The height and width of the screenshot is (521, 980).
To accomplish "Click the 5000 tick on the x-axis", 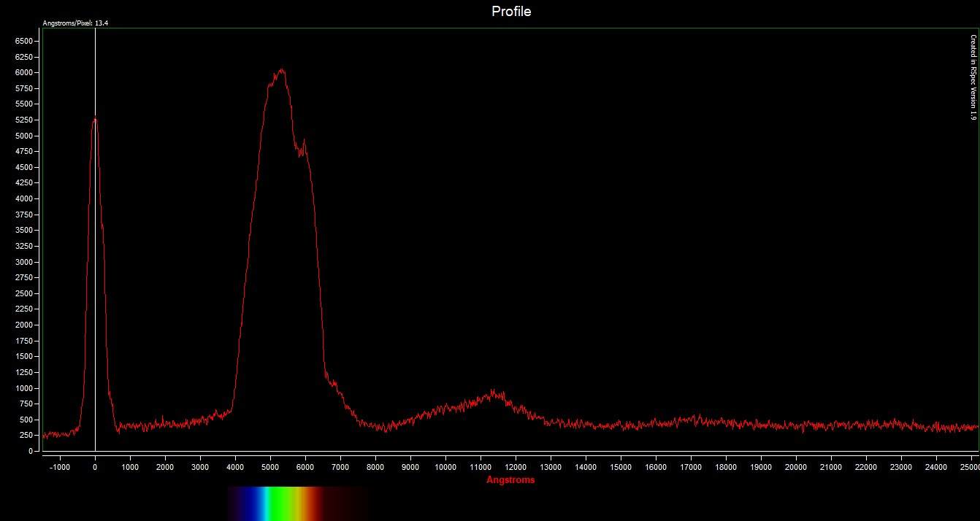I will tap(270, 467).
